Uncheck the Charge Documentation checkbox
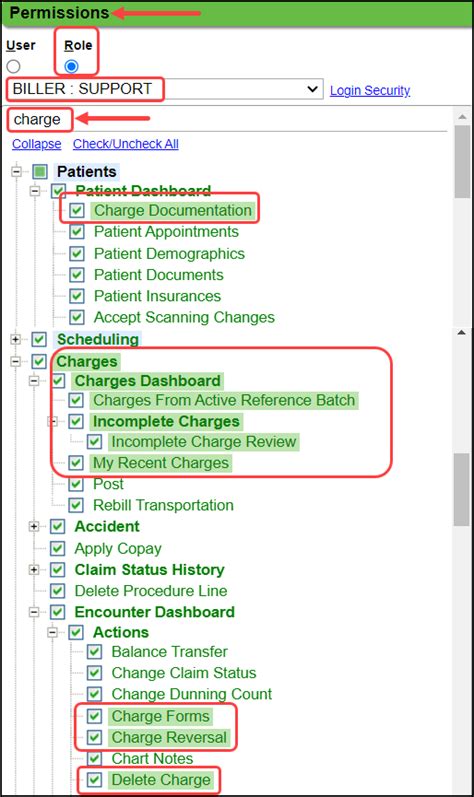Screen dimensions: 474x797 (77, 210)
